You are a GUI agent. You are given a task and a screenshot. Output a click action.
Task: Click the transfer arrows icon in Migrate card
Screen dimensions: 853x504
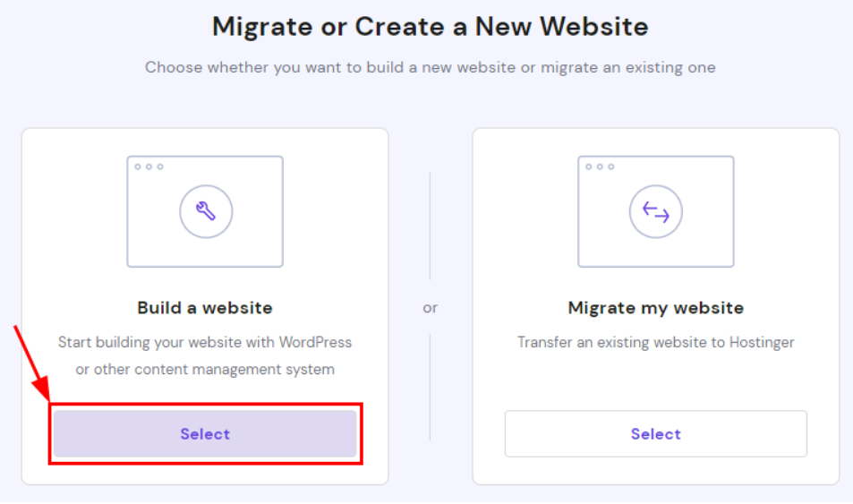656,211
